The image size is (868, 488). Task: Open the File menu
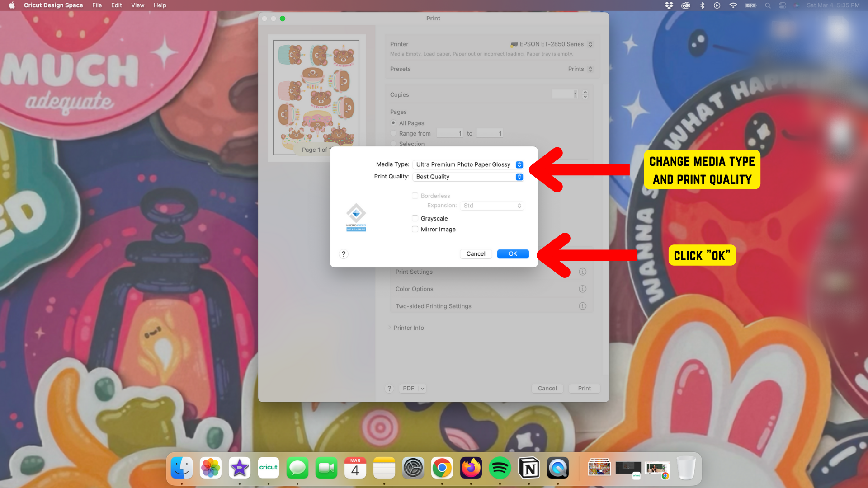click(97, 5)
